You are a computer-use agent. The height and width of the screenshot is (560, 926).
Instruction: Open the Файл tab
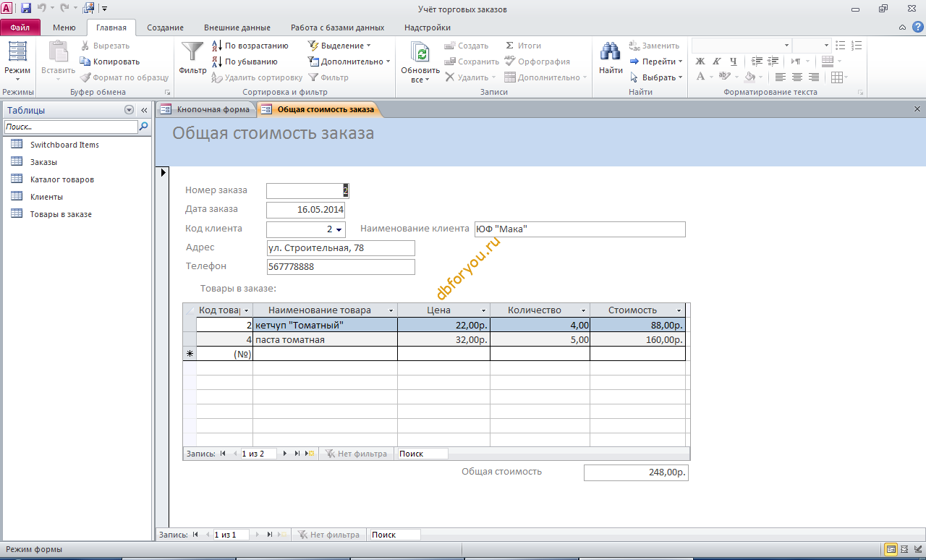tap(20, 27)
